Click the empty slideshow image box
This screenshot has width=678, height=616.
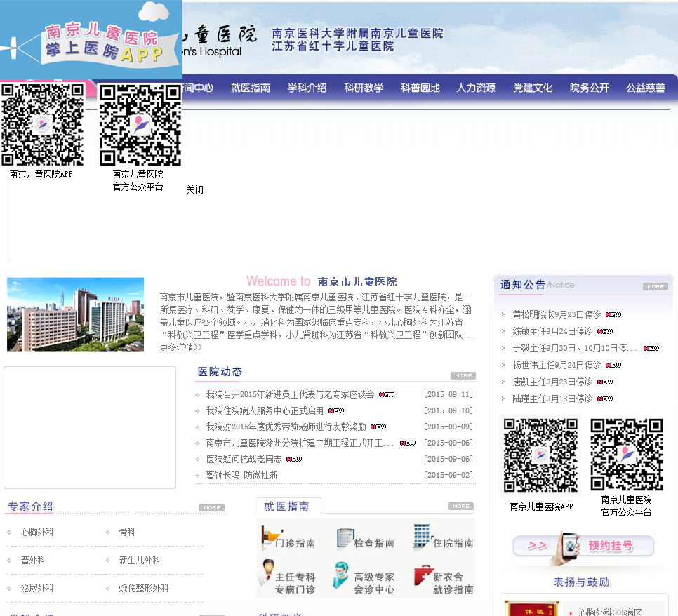point(90,427)
